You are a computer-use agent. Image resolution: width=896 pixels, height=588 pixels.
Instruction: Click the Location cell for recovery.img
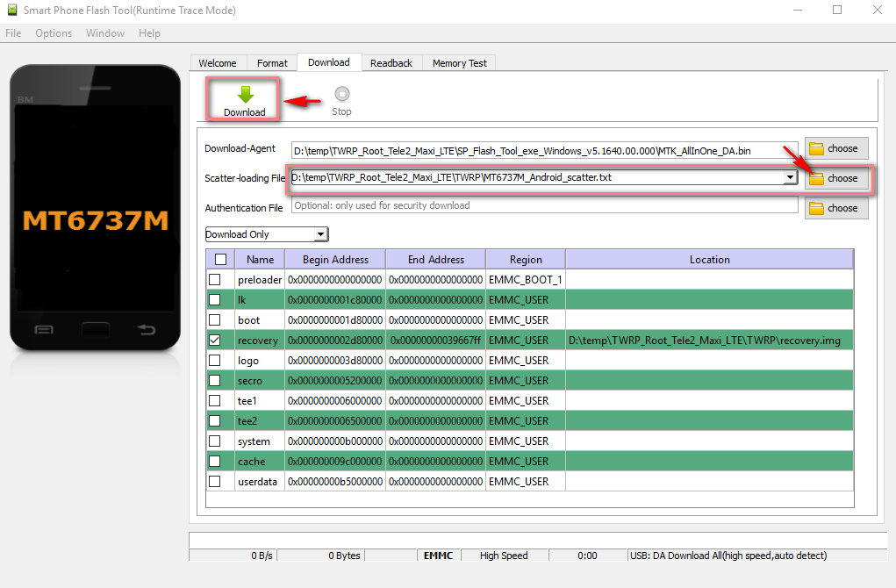pos(708,341)
